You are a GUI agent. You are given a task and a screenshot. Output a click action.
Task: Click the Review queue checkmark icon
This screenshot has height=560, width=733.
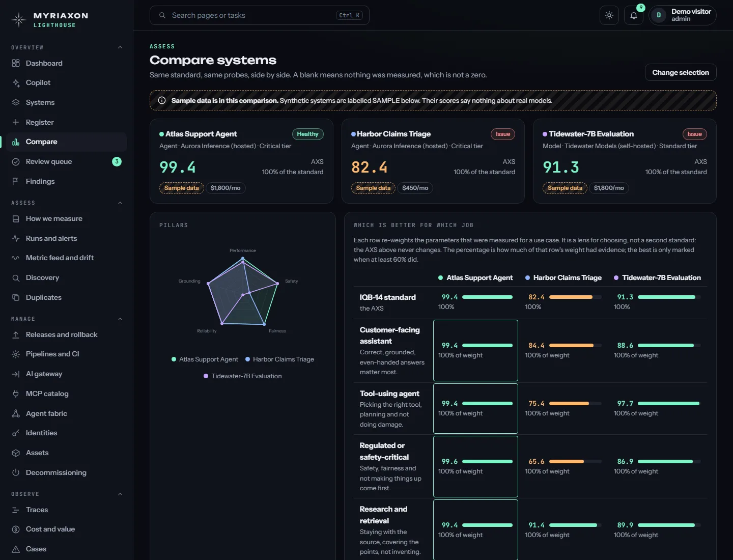16,161
